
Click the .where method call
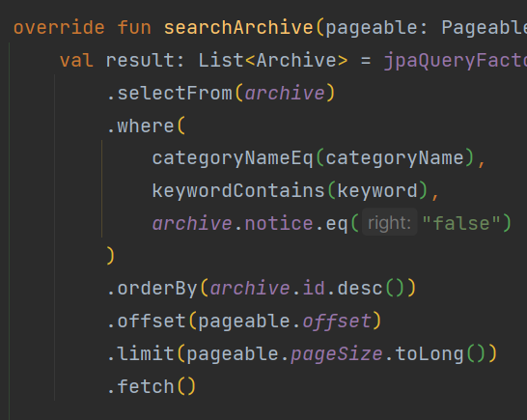click(141, 126)
